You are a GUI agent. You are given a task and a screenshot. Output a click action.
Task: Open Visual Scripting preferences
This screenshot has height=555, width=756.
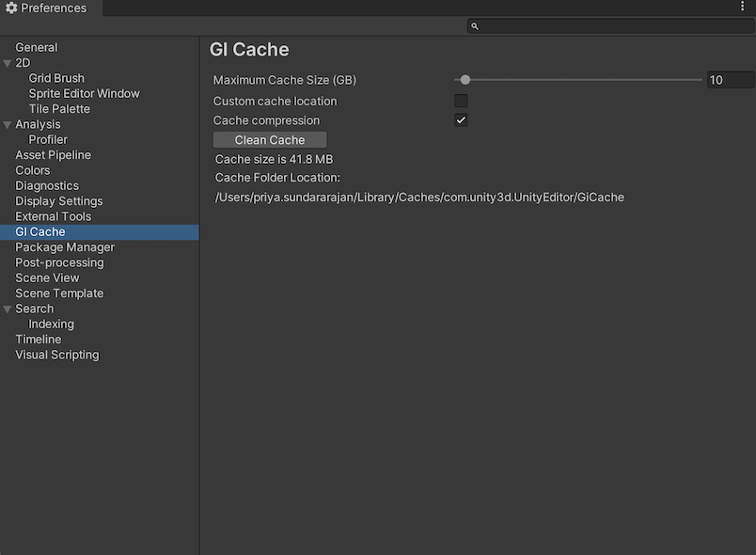click(x=57, y=354)
